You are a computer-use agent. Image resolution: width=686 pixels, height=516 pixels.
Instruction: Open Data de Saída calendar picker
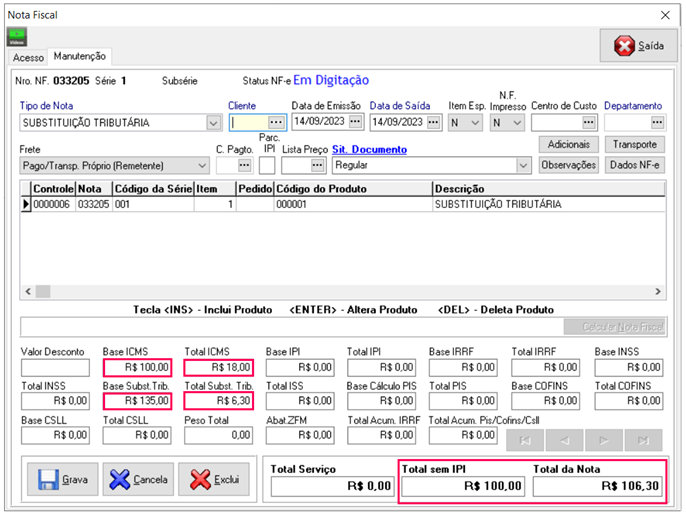[433, 122]
